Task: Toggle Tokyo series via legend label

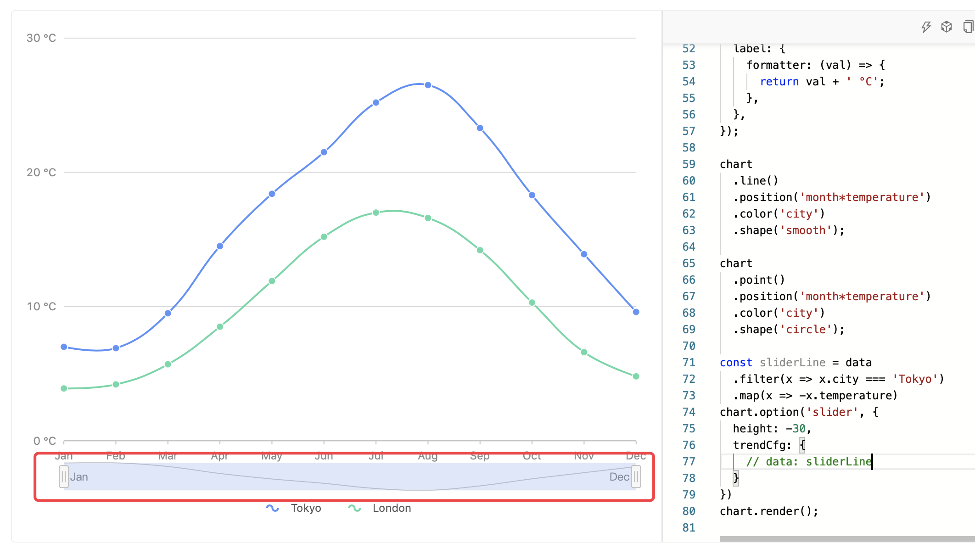Action: (306, 508)
